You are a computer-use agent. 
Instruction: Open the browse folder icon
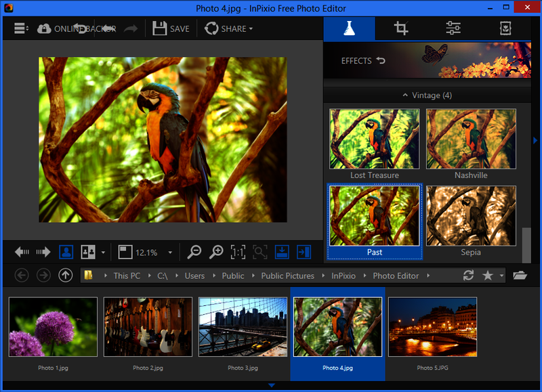520,276
